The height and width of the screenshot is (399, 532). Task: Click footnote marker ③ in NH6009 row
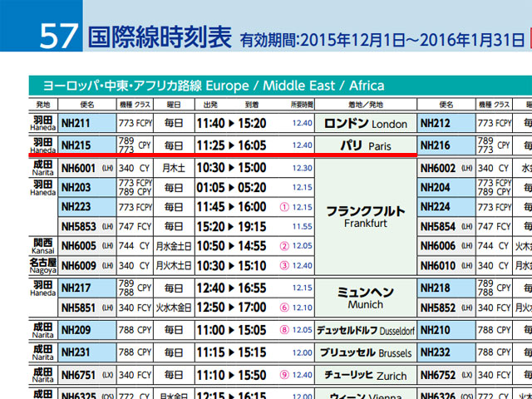[x=284, y=266]
